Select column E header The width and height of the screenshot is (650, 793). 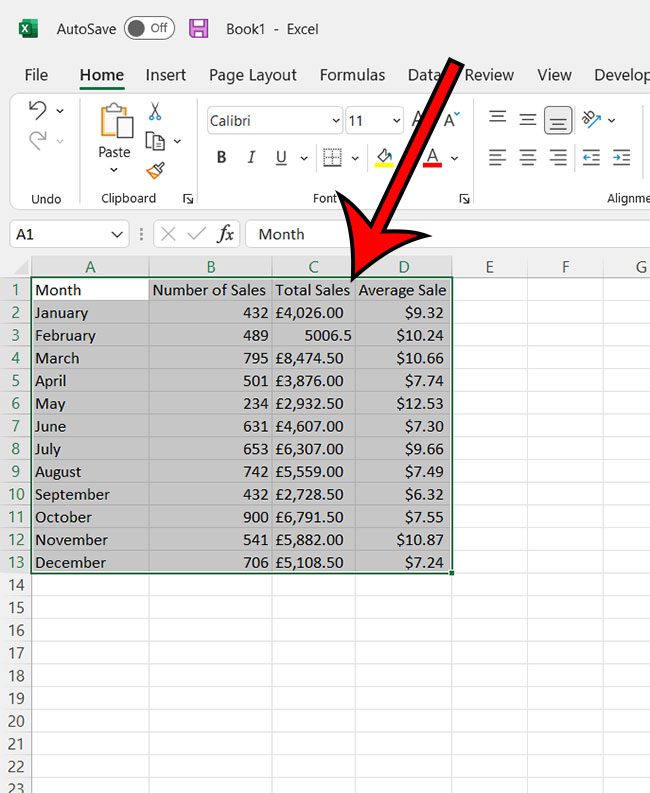(489, 267)
